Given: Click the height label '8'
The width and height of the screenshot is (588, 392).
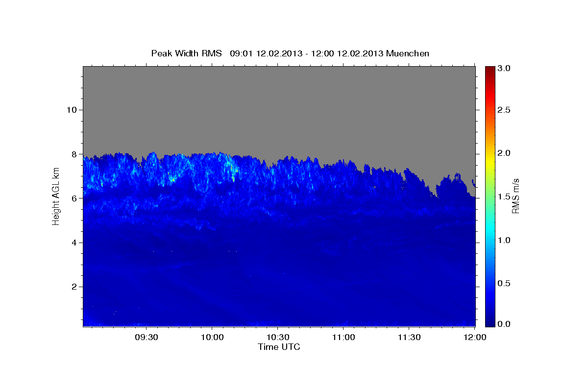Looking at the screenshot, I should [74, 154].
